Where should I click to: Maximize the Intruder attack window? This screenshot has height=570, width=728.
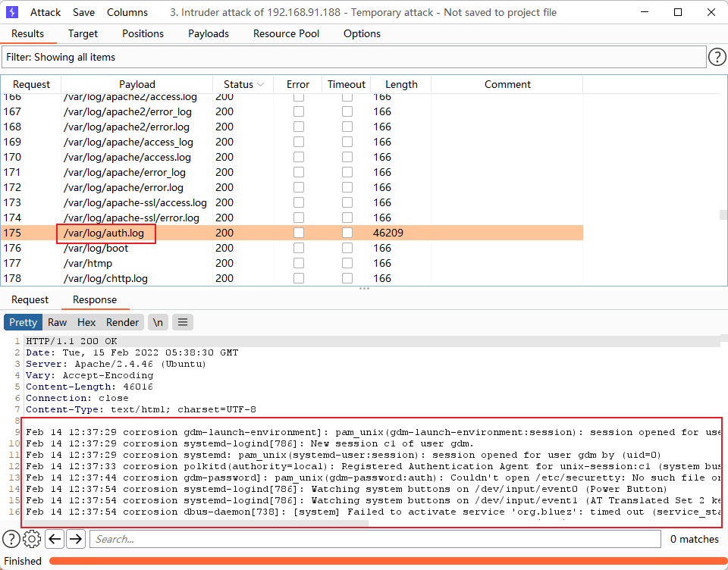click(x=678, y=12)
